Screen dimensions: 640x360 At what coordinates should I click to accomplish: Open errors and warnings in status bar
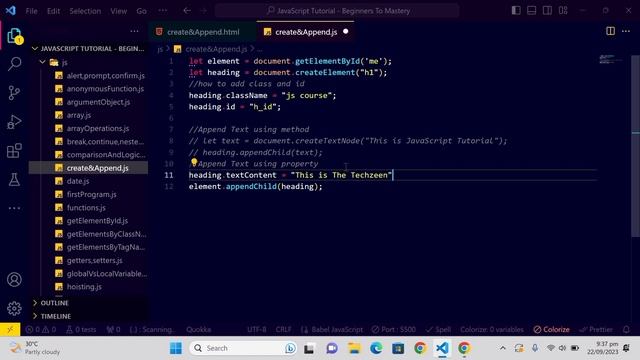point(40,329)
